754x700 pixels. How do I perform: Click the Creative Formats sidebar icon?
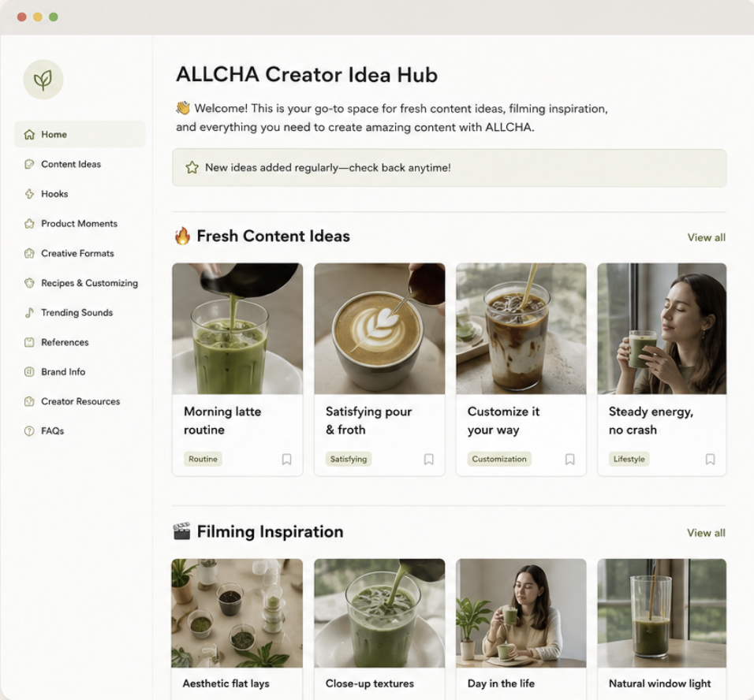(x=29, y=253)
